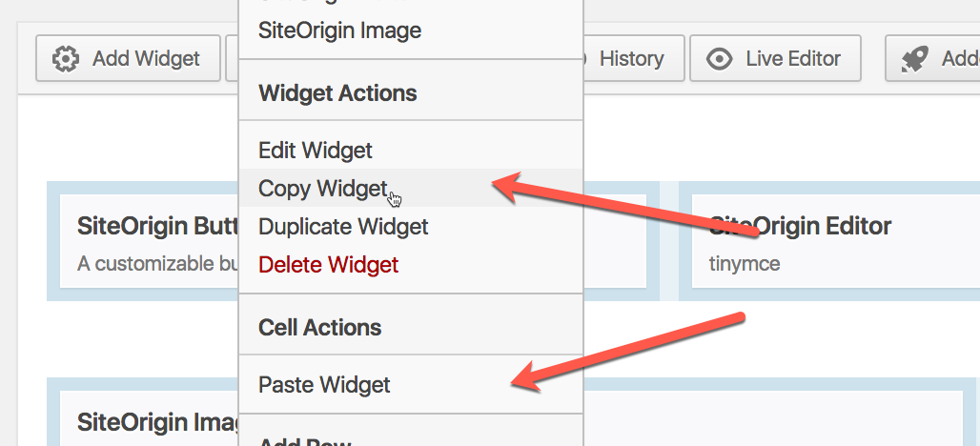Click the gear icon on Add Widget
This screenshot has height=446, width=980.
66,59
